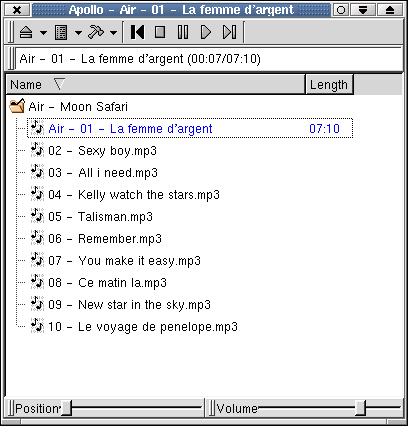Select 10 - Le voyage de penelope.mp3
Screen dimensions: 408x426
[143, 327]
